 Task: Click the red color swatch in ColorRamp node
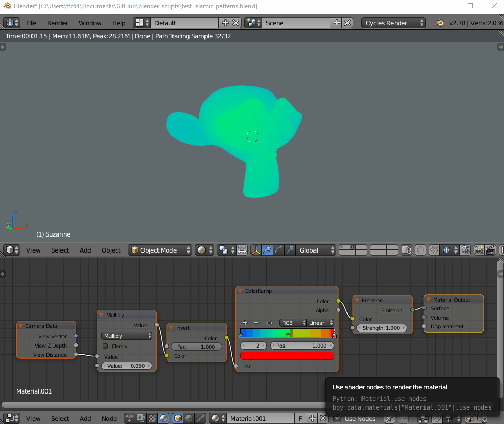pos(286,355)
